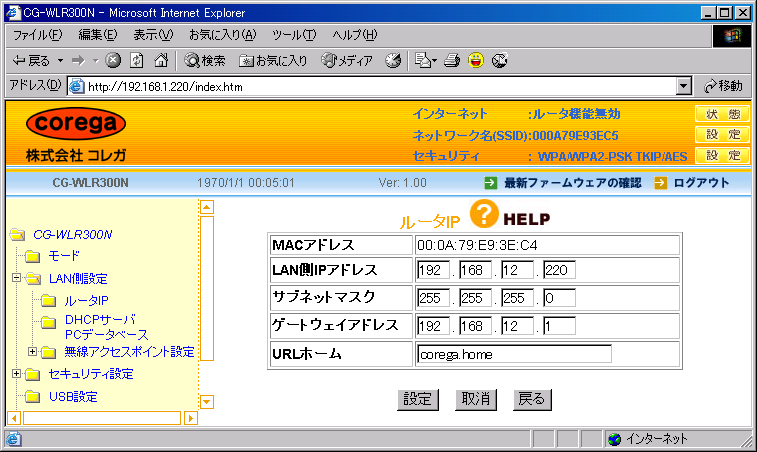Click the address bar URL field

point(372,86)
